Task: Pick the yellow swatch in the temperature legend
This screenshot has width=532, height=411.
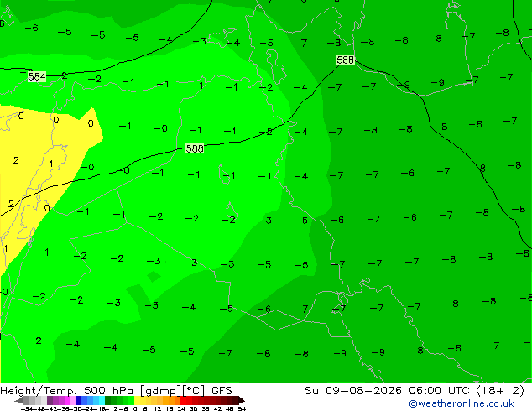Action: (x=137, y=400)
